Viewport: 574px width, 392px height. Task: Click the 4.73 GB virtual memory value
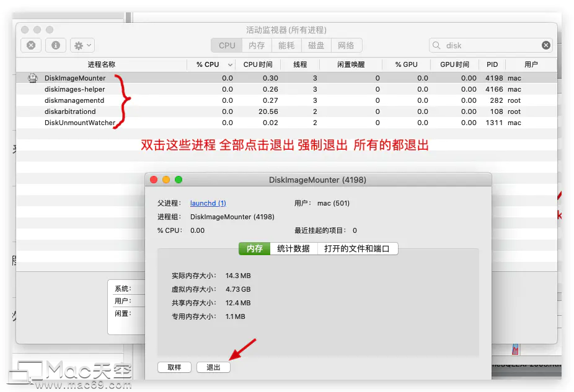tap(238, 289)
